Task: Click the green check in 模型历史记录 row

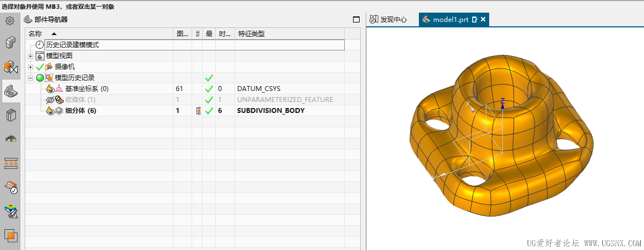Action: point(209,78)
